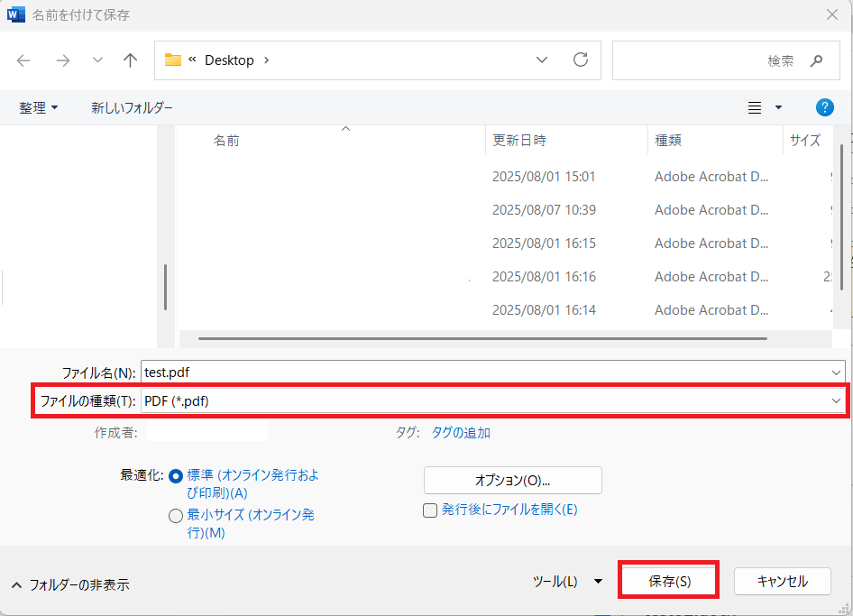Collapse with フォルダーの非表示

(70, 585)
